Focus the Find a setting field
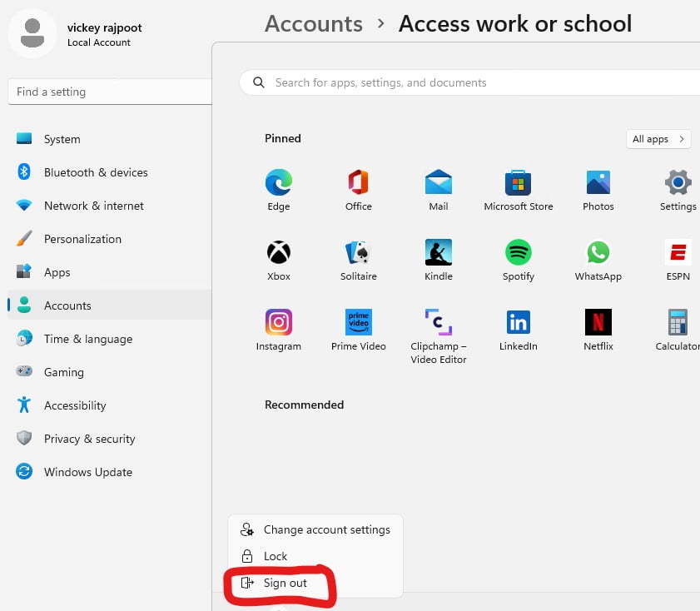Screen dimensions: 700x611 [110, 92]
